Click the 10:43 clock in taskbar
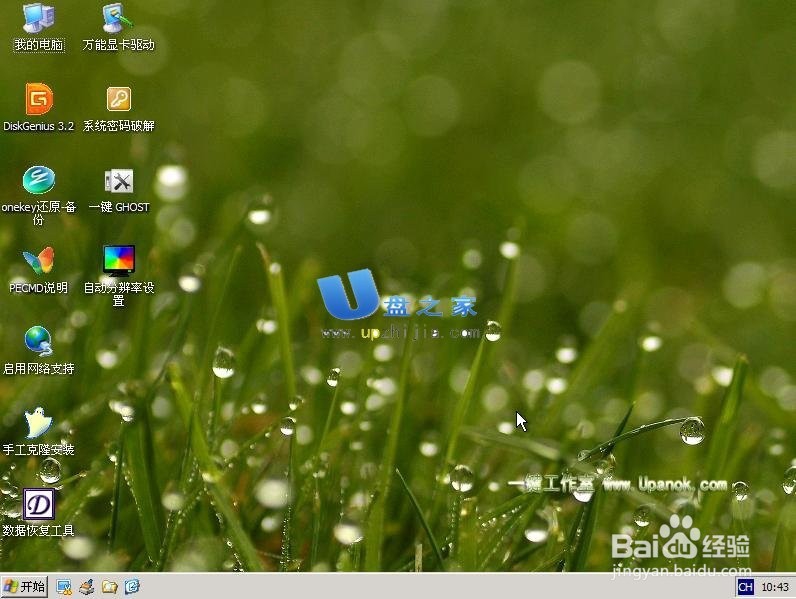 pyautogui.click(x=775, y=587)
